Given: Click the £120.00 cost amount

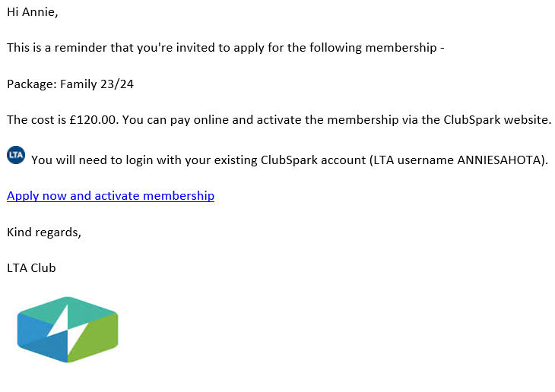Looking at the screenshot, I should click(x=93, y=120).
